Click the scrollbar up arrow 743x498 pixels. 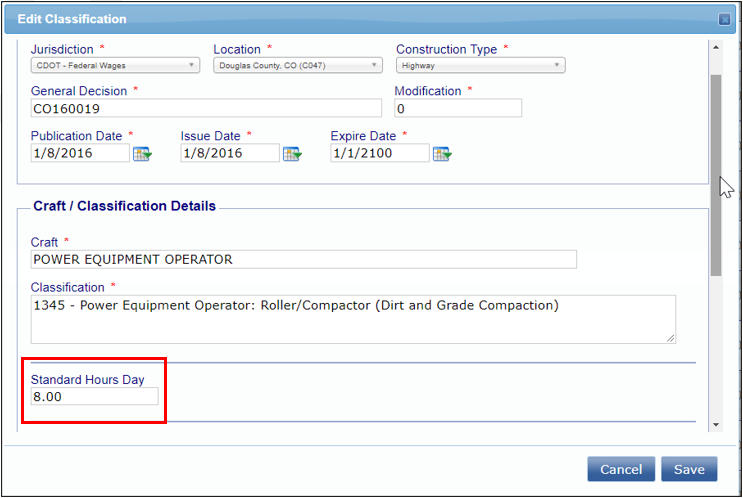(x=716, y=47)
